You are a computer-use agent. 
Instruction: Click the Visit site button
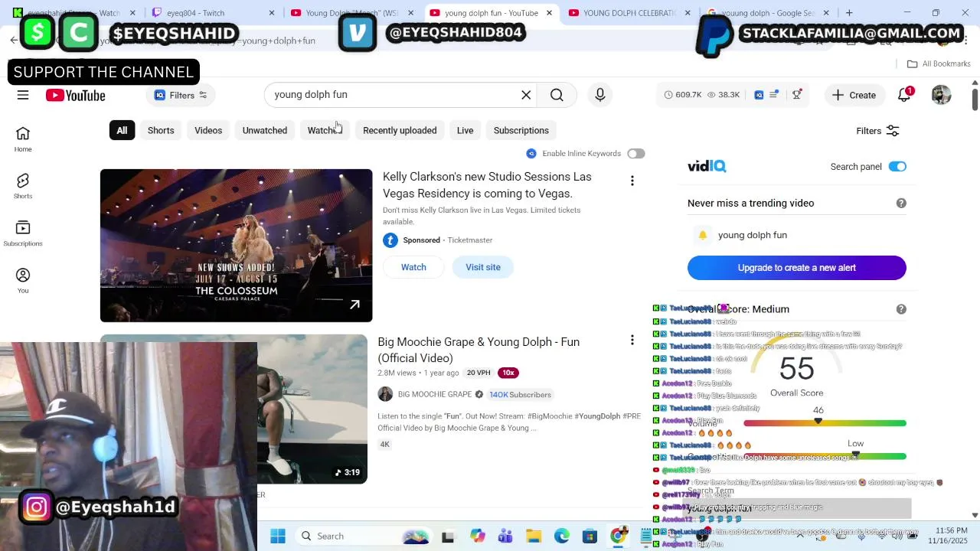pyautogui.click(x=483, y=267)
